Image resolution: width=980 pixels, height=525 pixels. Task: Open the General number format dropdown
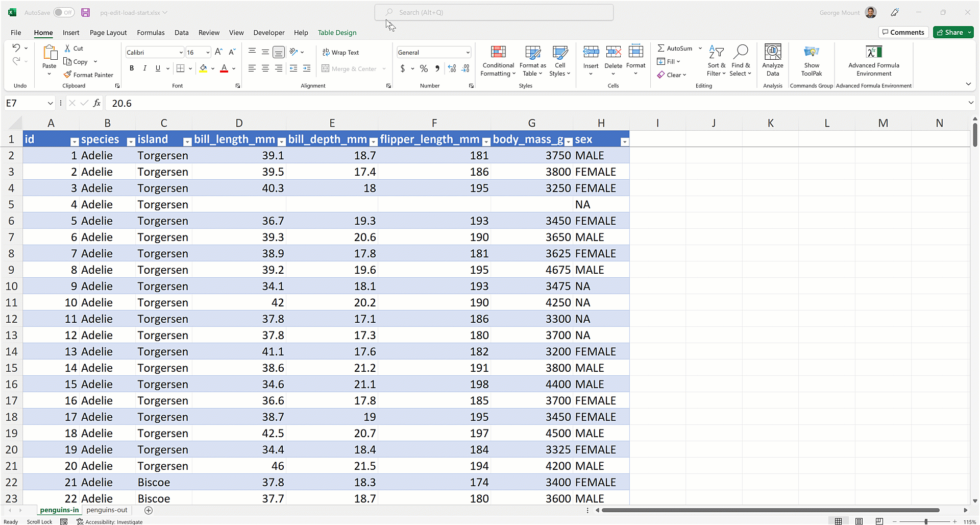point(466,52)
